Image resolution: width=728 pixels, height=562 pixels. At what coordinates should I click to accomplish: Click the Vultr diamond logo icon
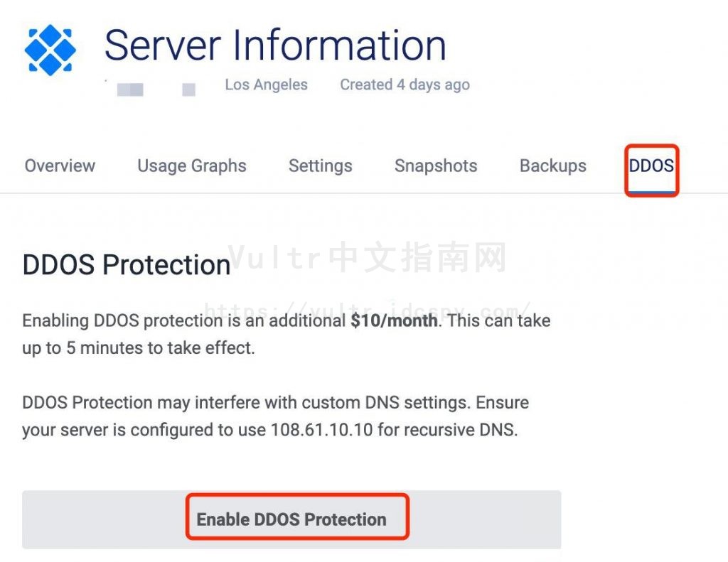[50, 50]
